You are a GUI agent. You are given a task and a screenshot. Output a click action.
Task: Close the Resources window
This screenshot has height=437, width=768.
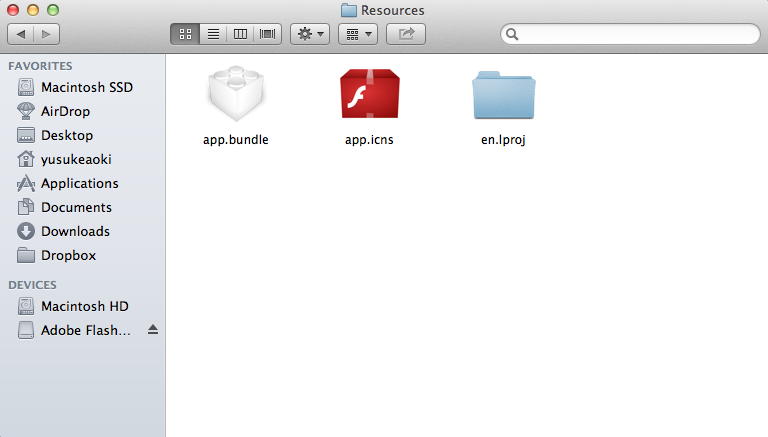(x=13, y=10)
